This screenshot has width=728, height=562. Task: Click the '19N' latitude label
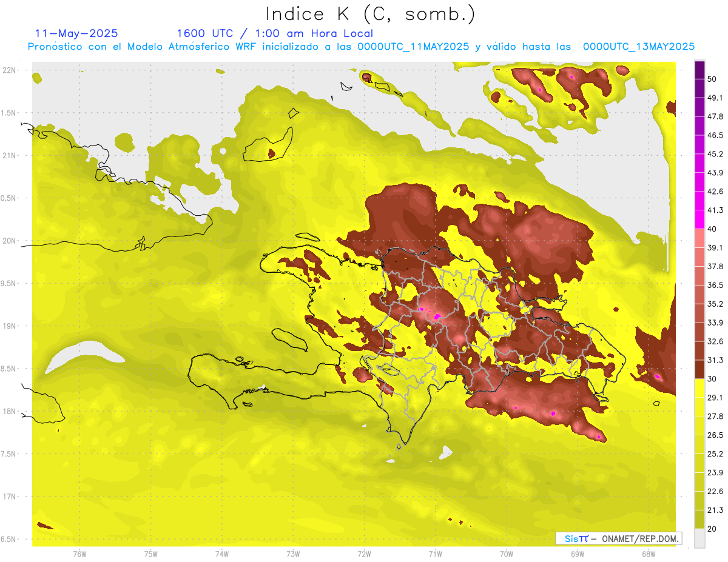coord(10,326)
